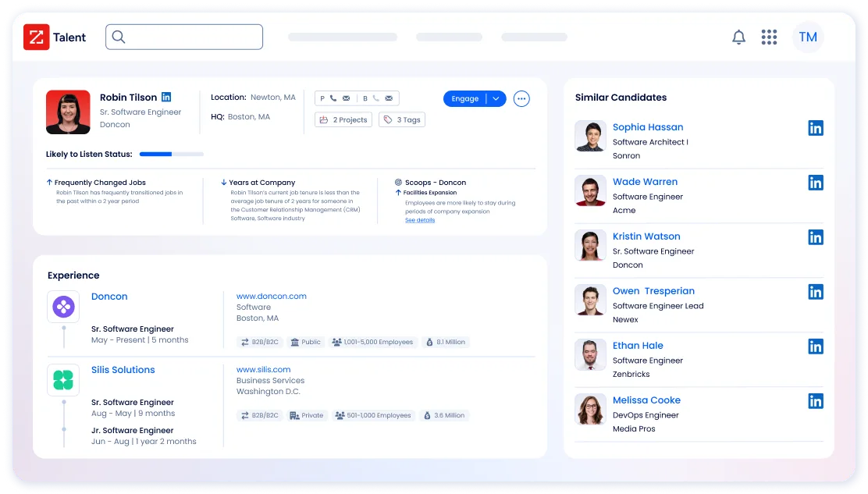Click Wade Warren's photo
868x494 pixels.
pos(590,191)
